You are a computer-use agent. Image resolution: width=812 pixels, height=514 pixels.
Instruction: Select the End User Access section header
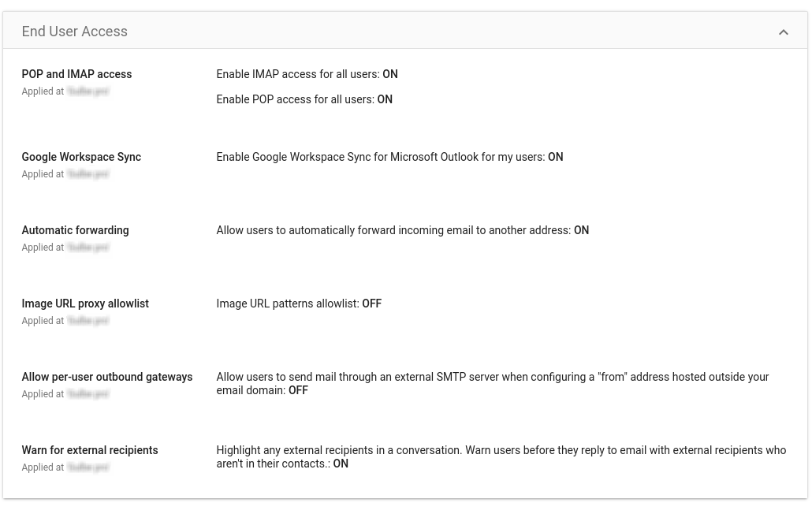[74, 32]
